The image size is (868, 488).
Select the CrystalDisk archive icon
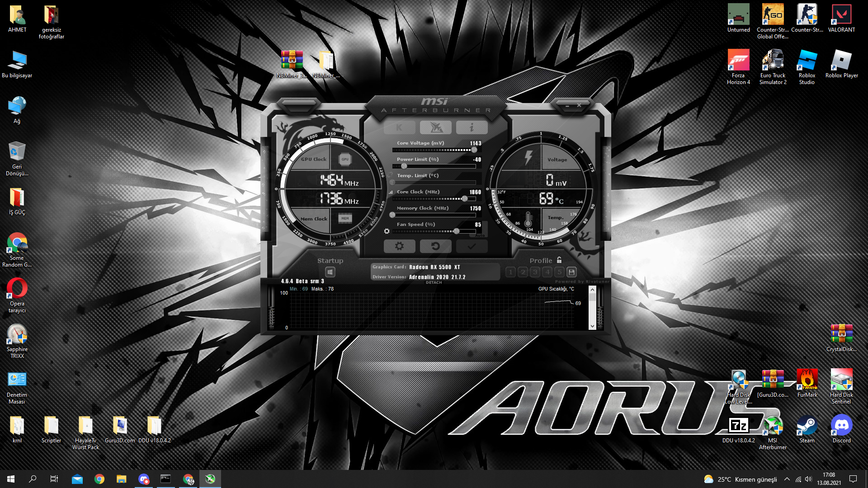pos(841,338)
